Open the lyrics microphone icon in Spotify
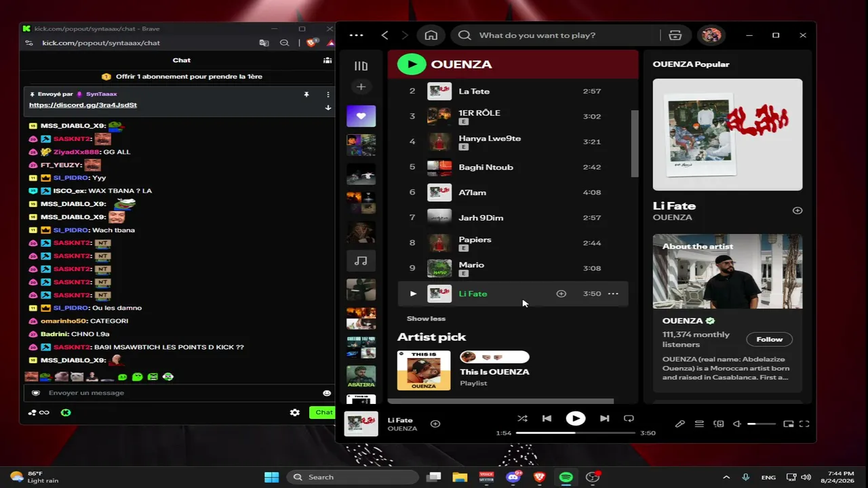This screenshot has width=868, height=488. click(680, 424)
